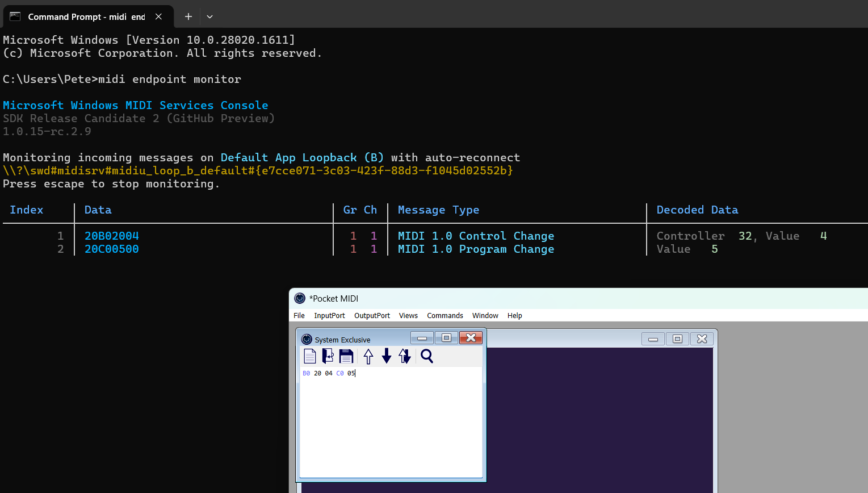Expand the terminal new-tab dropdown chevron
The image size is (868, 493).
tap(209, 16)
